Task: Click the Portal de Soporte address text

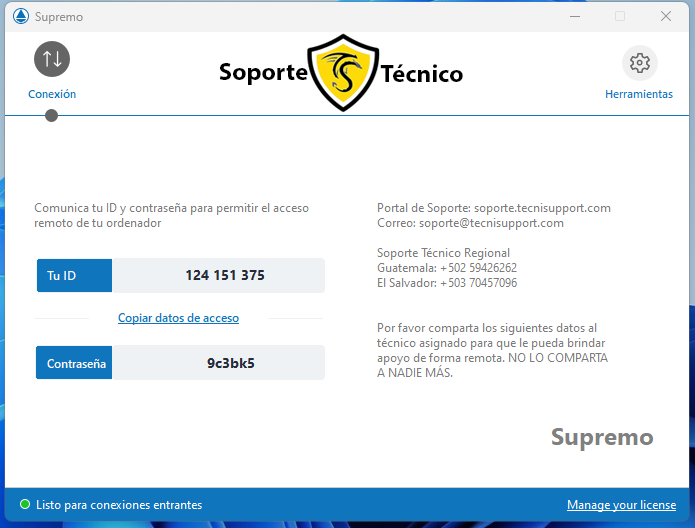Action: (494, 208)
